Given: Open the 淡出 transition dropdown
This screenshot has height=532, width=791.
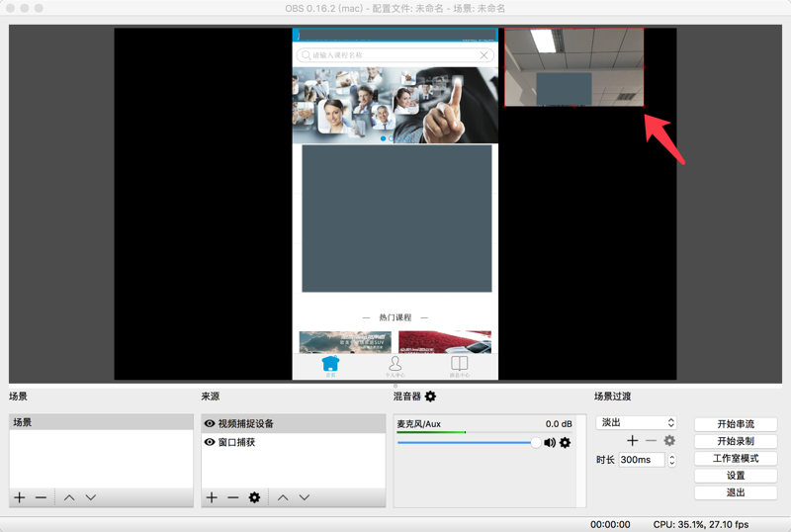Looking at the screenshot, I should [636, 422].
